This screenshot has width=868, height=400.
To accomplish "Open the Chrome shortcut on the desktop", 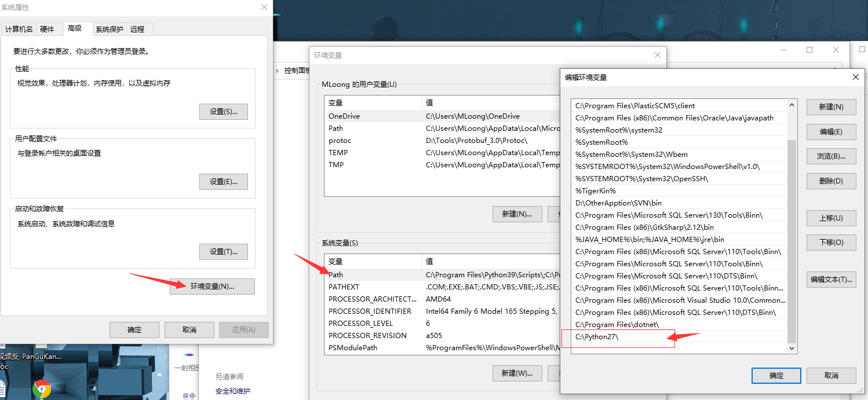I will [41, 390].
